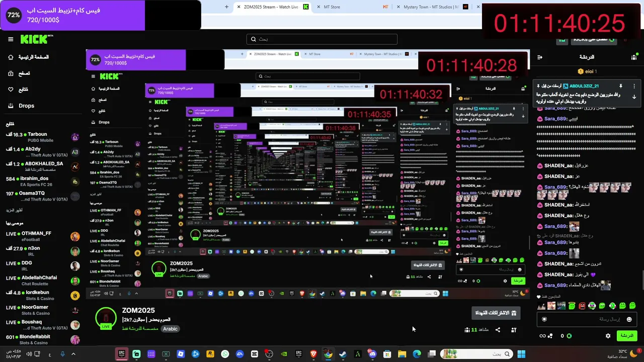Open the pinned message three-dot options menu

coord(634,86)
